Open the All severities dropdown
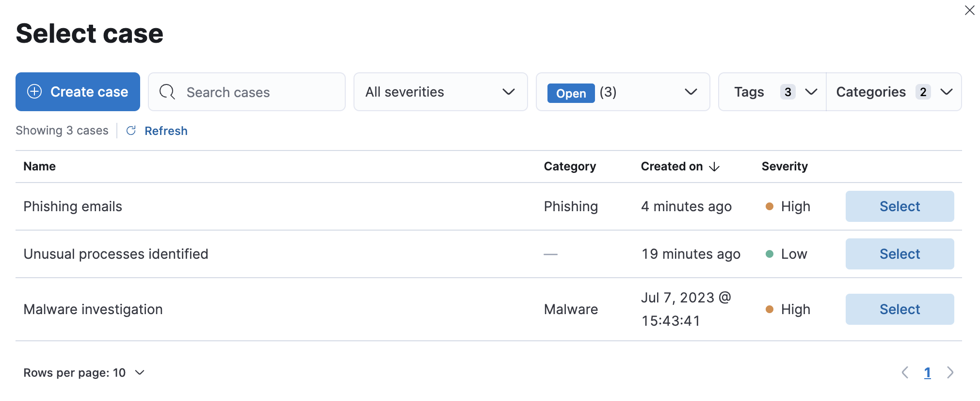The width and height of the screenshot is (980, 401). click(x=440, y=92)
